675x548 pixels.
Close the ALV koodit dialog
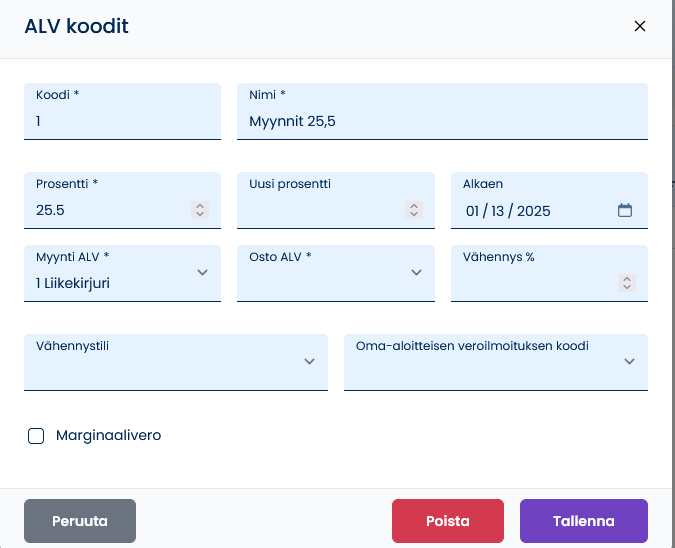click(x=640, y=26)
